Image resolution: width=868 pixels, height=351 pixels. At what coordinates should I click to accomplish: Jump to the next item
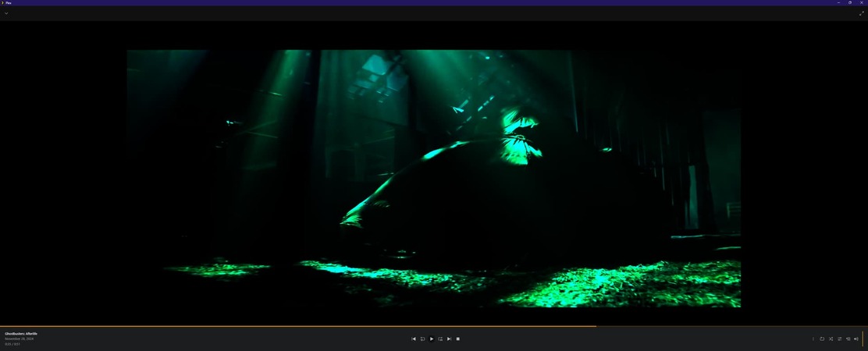449,339
